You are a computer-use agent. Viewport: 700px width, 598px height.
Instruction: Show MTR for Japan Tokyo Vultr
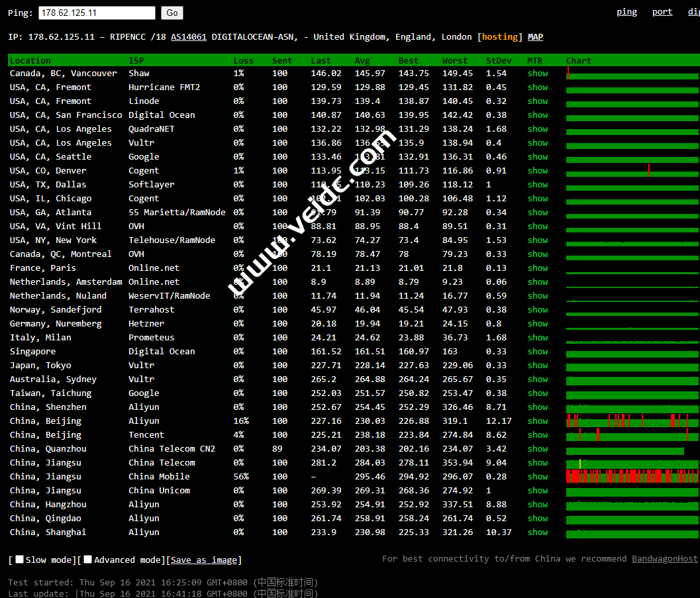(x=537, y=366)
